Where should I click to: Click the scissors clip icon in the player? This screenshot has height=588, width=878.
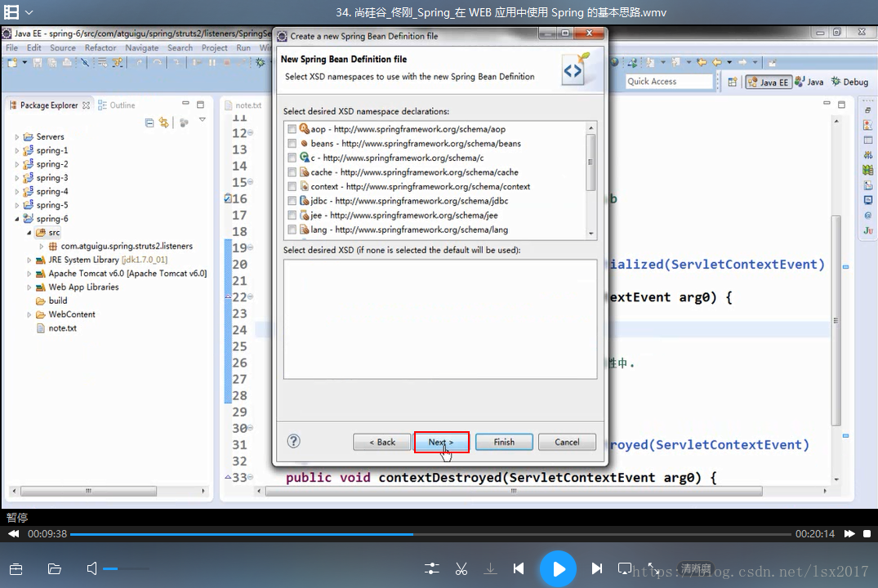[461, 569]
